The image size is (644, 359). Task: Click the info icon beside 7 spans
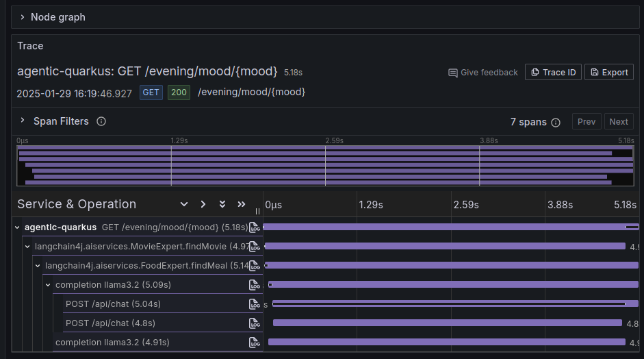(556, 123)
